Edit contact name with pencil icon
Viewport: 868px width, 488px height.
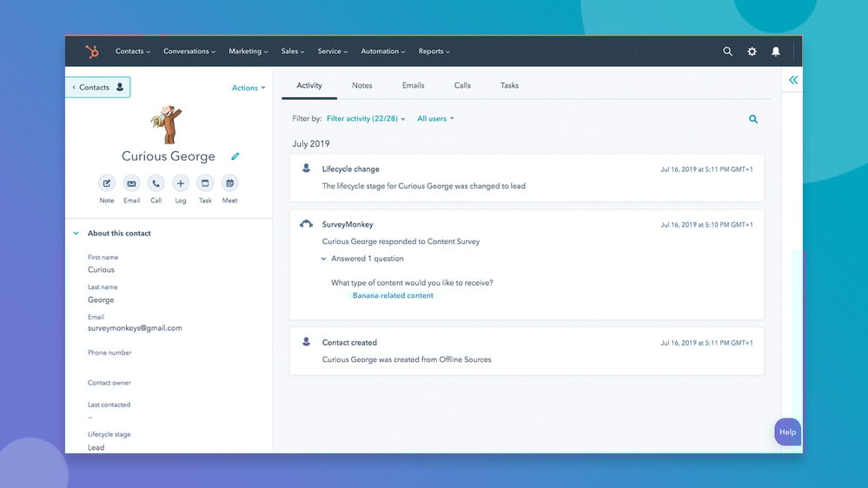[235, 156]
